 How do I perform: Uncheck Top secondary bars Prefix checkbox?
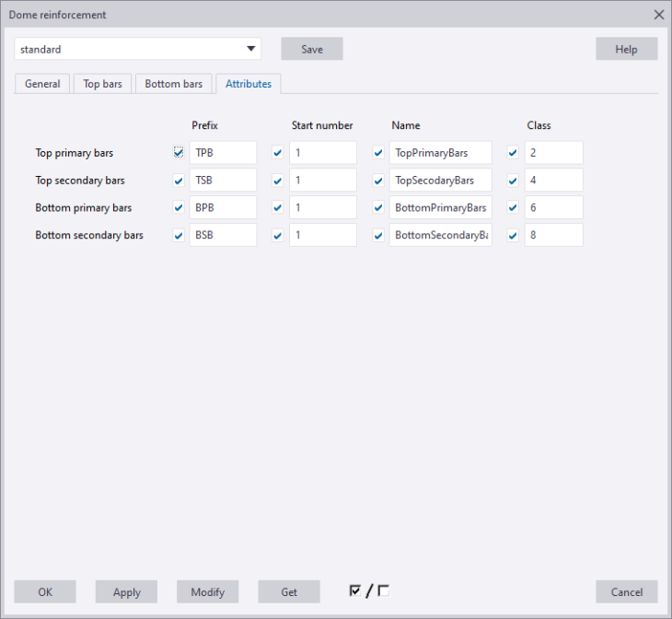tap(179, 181)
